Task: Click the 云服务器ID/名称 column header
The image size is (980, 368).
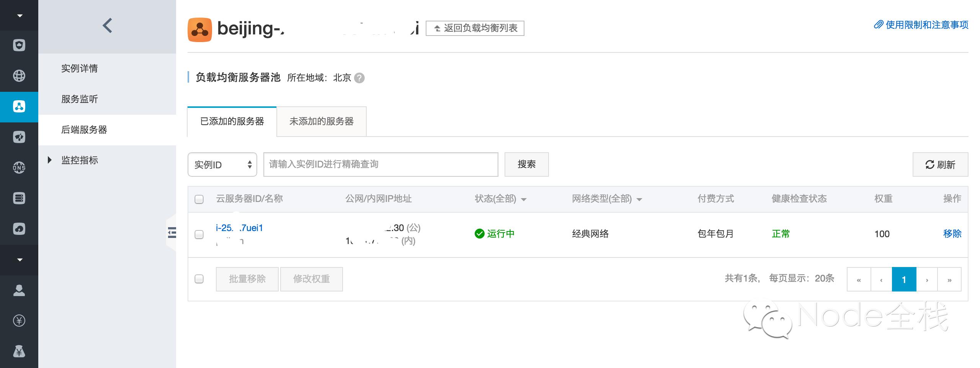Action: (x=249, y=199)
